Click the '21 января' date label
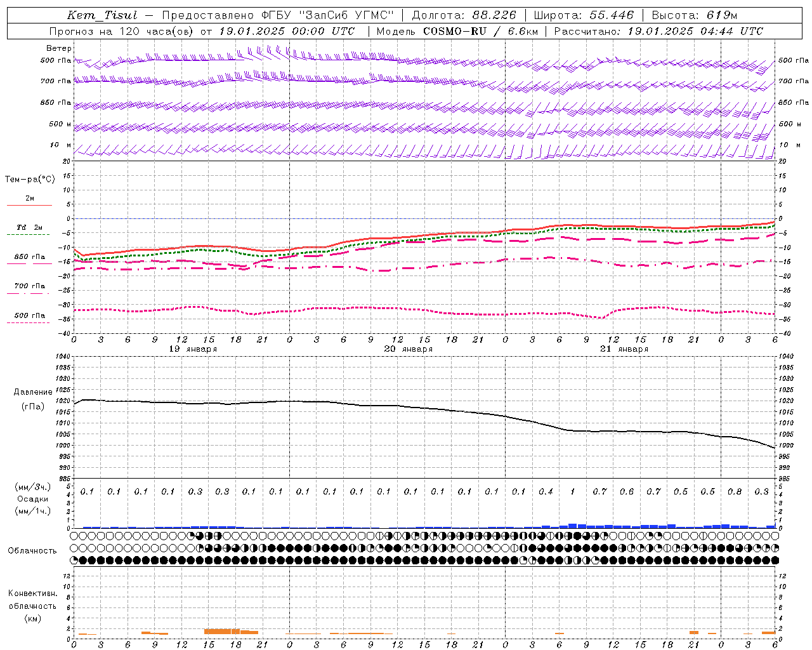 click(x=624, y=349)
